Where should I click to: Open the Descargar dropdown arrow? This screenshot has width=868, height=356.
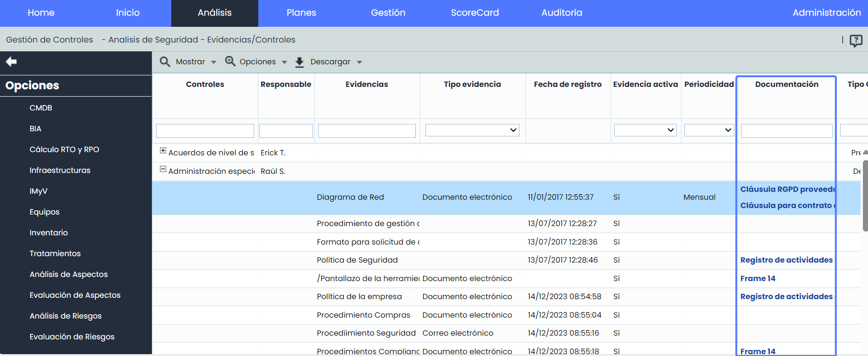point(359,62)
